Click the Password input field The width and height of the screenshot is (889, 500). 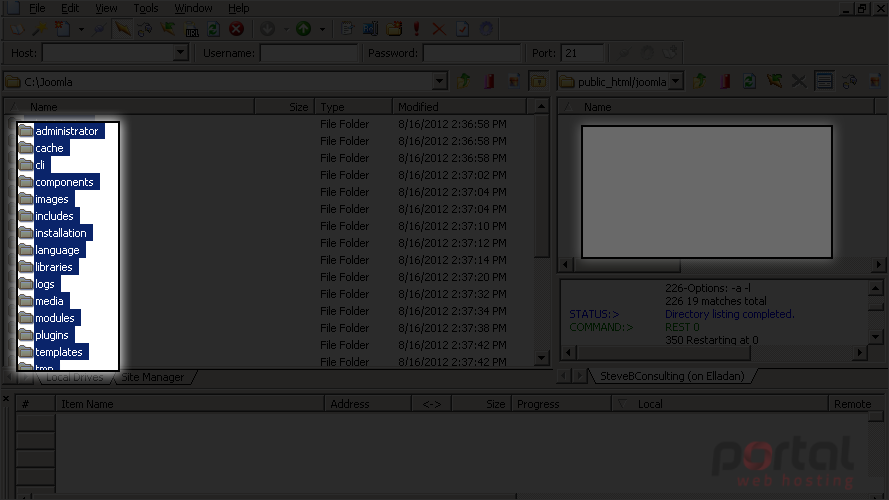pos(471,53)
